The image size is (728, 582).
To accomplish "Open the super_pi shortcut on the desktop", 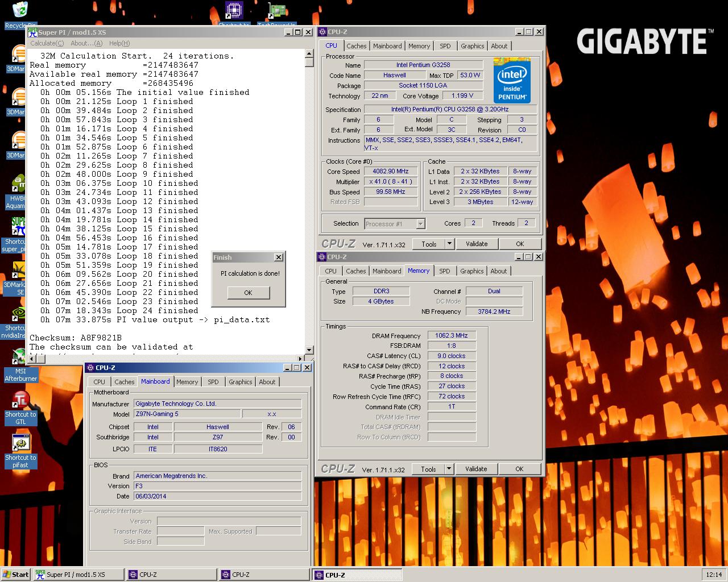I will point(16,235).
